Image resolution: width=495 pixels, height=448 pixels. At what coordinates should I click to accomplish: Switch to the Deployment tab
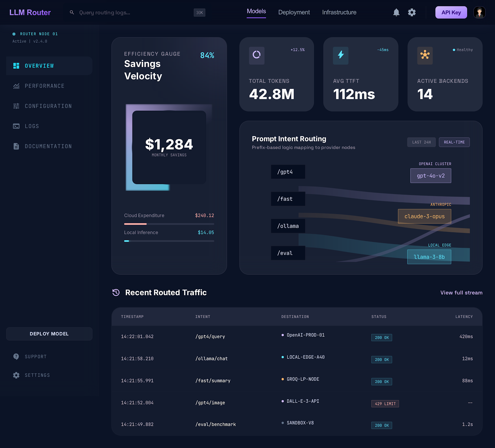(294, 12)
